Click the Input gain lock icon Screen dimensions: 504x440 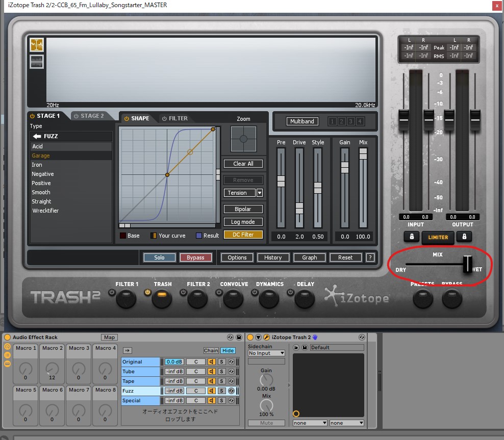(412, 237)
